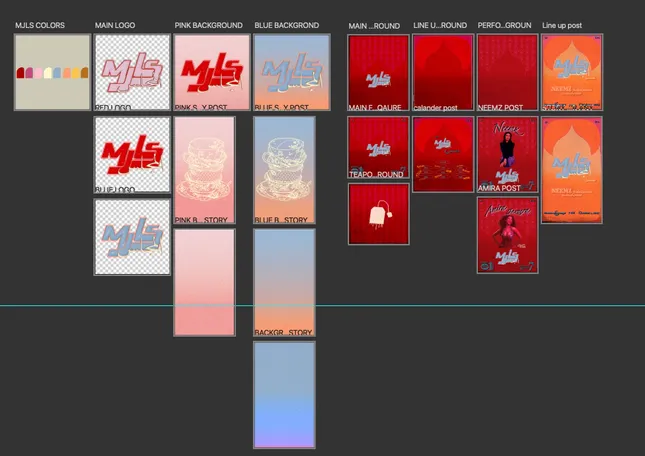This screenshot has height=456, width=645.
Task: Click the BLUE B...STORY artboard name
Action: pos(281,220)
